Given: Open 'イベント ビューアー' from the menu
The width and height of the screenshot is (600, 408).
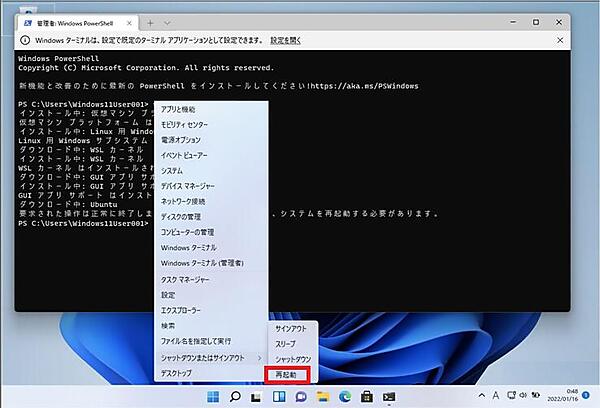Looking at the screenshot, I should pos(211,155).
